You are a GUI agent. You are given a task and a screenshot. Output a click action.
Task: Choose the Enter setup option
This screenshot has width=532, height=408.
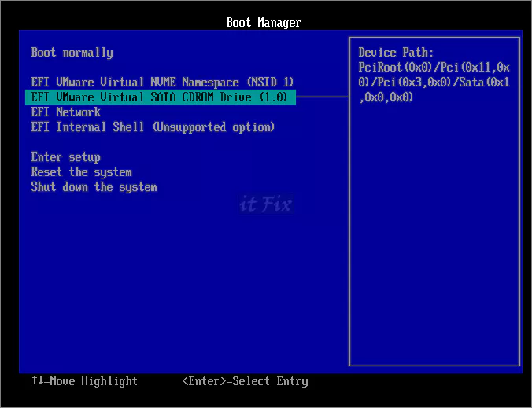(66, 157)
